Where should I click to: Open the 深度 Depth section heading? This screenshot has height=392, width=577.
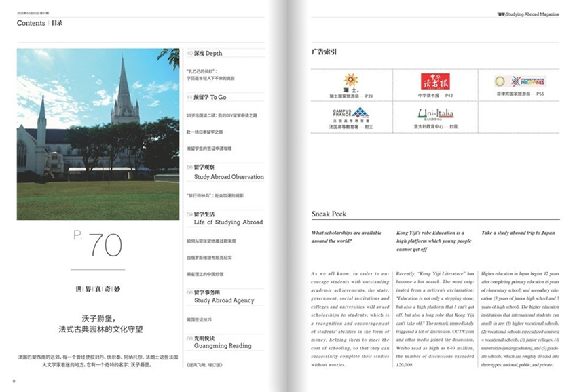pyautogui.click(x=208, y=53)
